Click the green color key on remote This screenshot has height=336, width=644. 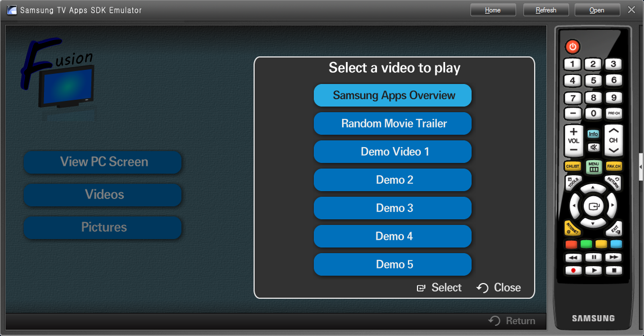pyautogui.click(x=586, y=245)
